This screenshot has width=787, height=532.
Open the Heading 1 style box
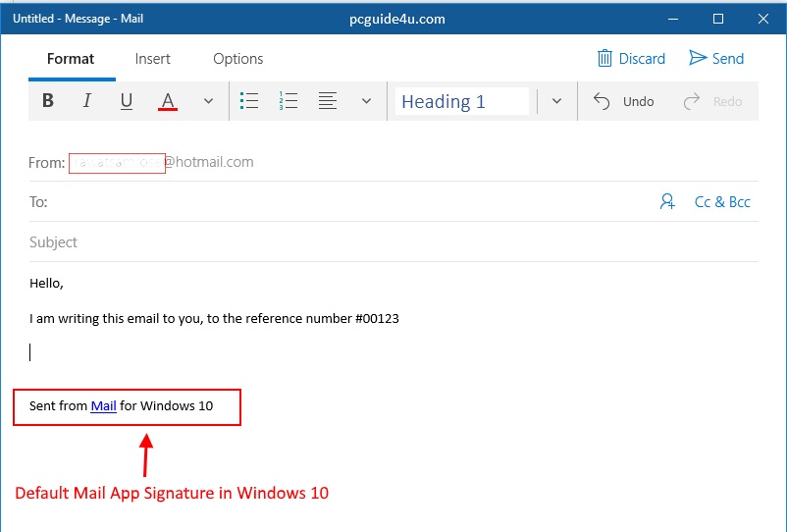click(461, 101)
